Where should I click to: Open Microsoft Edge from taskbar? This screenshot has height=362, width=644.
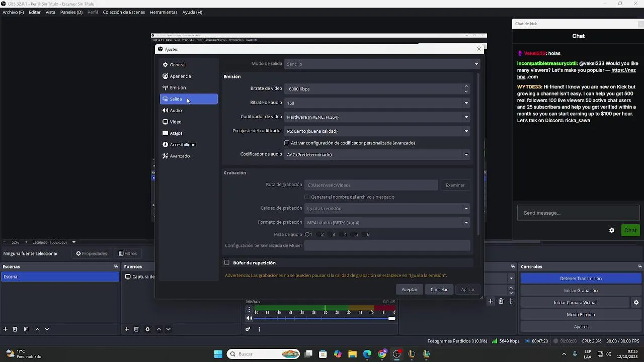pyautogui.click(x=367, y=354)
